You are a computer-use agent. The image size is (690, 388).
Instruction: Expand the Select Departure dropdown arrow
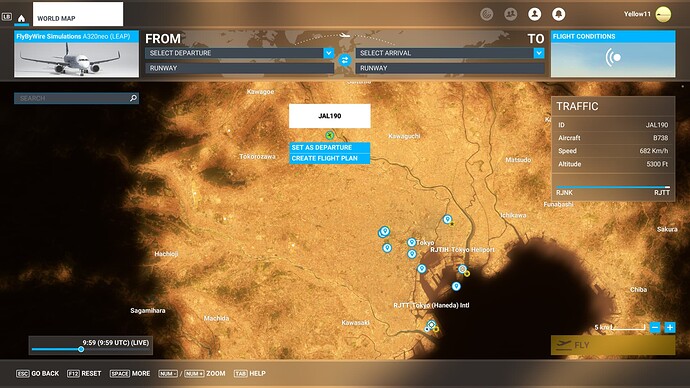pyautogui.click(x=329, y=53)
